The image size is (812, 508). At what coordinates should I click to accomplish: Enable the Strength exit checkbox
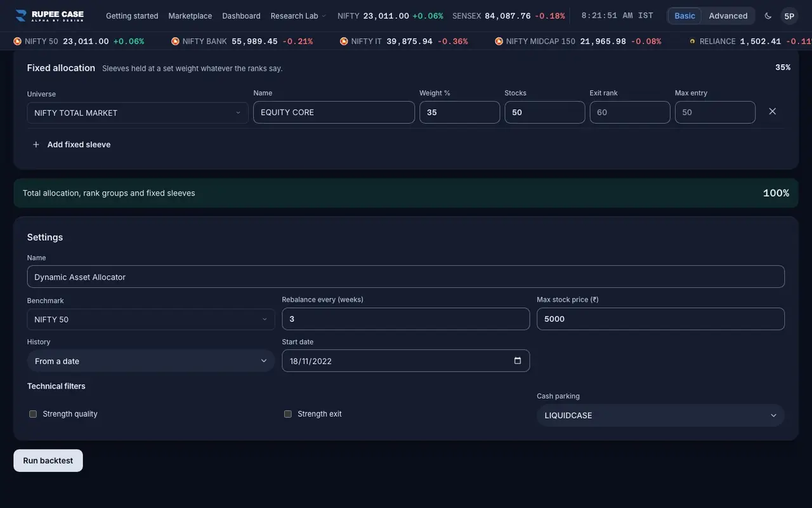coord(288,414)
